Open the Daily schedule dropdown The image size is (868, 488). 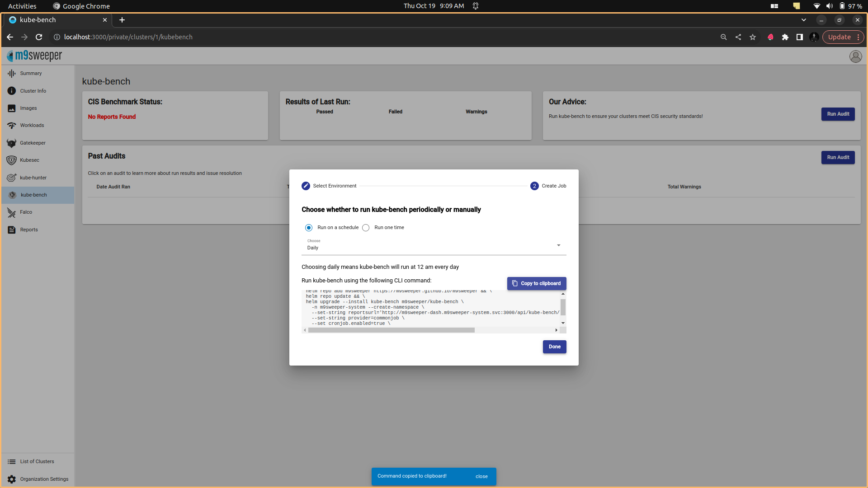434,245
